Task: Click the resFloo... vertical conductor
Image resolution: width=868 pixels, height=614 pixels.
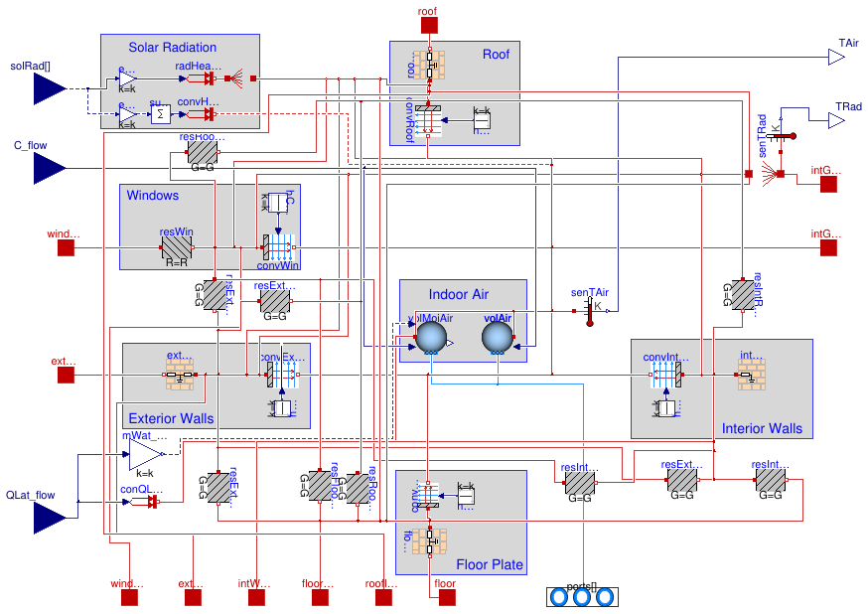Action: pos(320,486)
